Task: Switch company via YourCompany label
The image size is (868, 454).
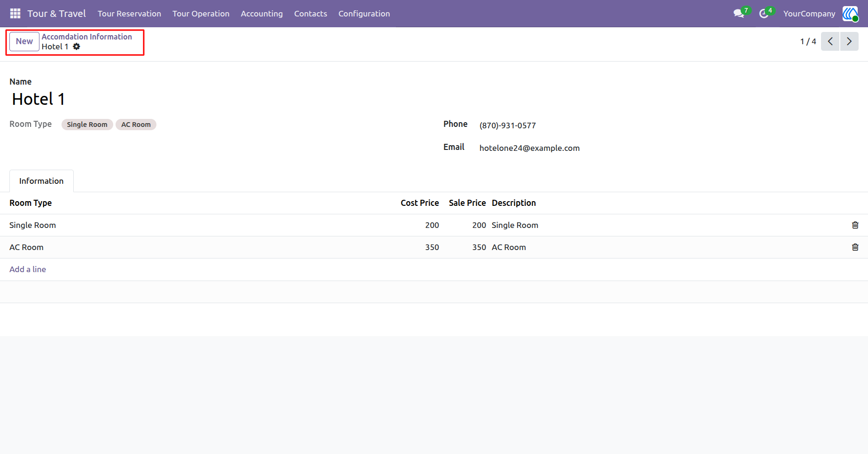Action: tap(809, 14)
